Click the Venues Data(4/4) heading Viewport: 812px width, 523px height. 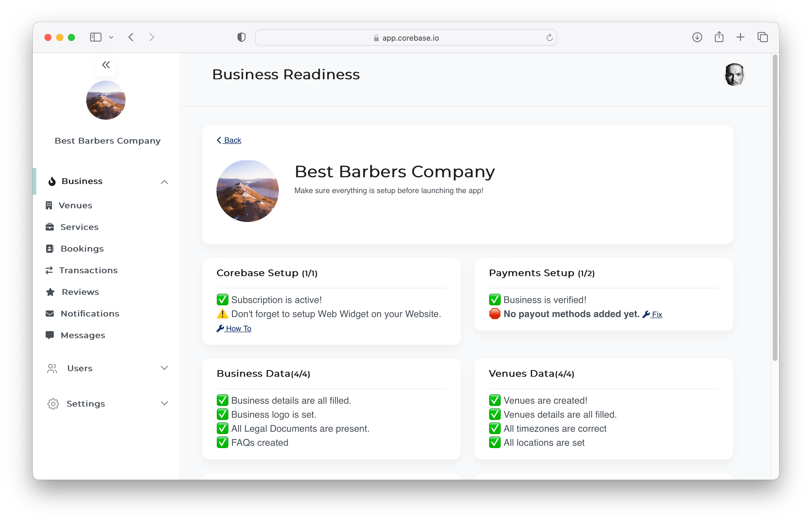click(531, 374)
